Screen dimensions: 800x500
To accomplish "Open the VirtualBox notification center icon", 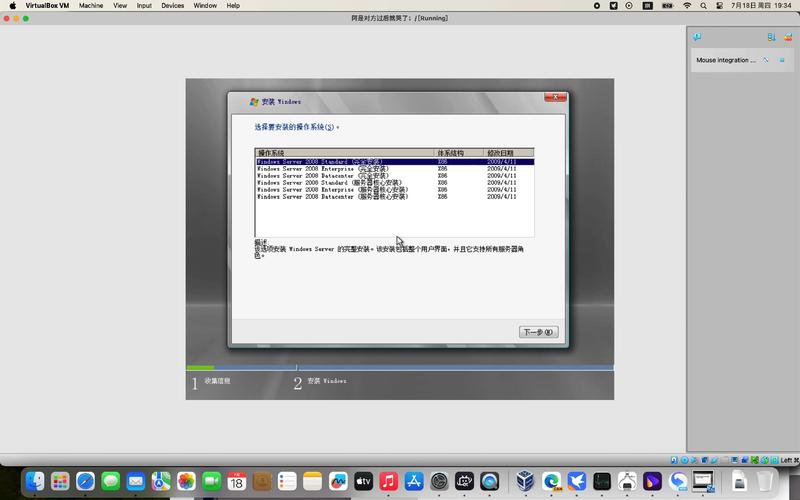I will (x=697, y=37).
